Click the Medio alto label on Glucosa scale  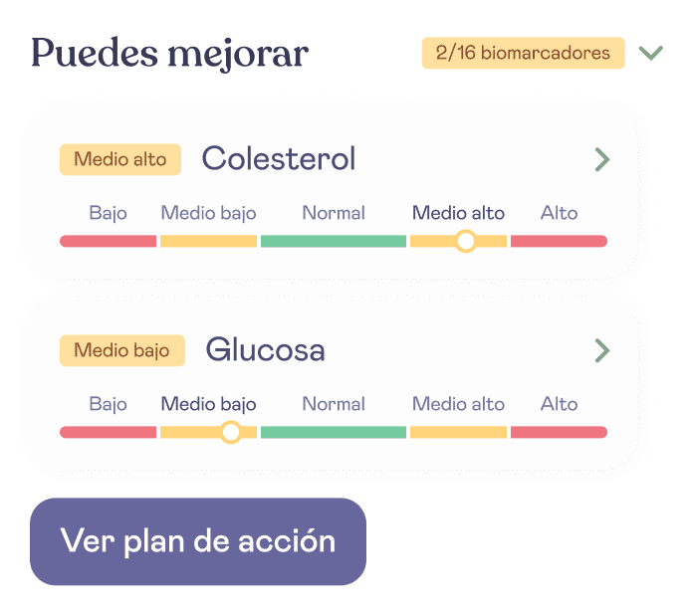(x=458, y=404)
